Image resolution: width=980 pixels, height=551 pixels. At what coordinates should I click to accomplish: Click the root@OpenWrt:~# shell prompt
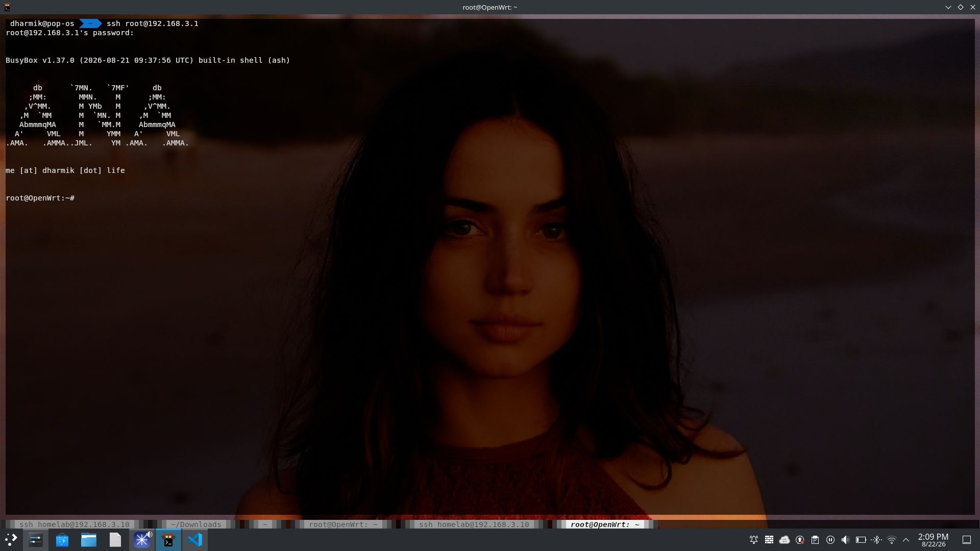pyautogui.click(x=40, y=198)
